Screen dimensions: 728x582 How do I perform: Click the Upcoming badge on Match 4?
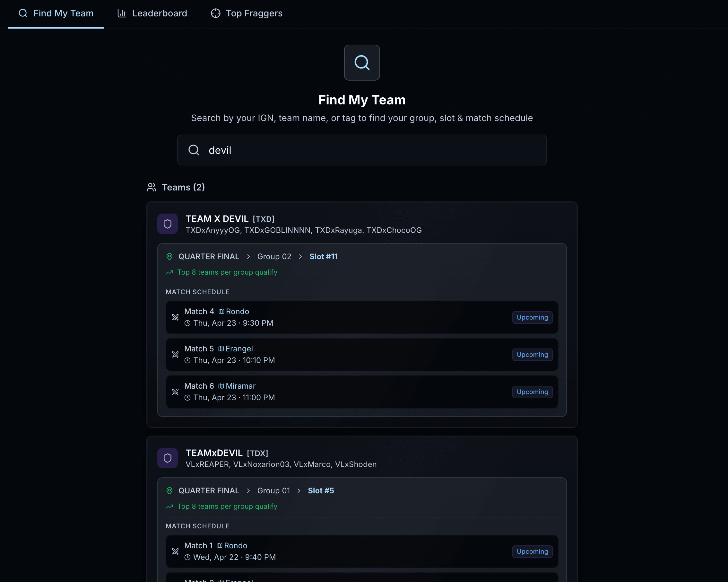(532, 317)
